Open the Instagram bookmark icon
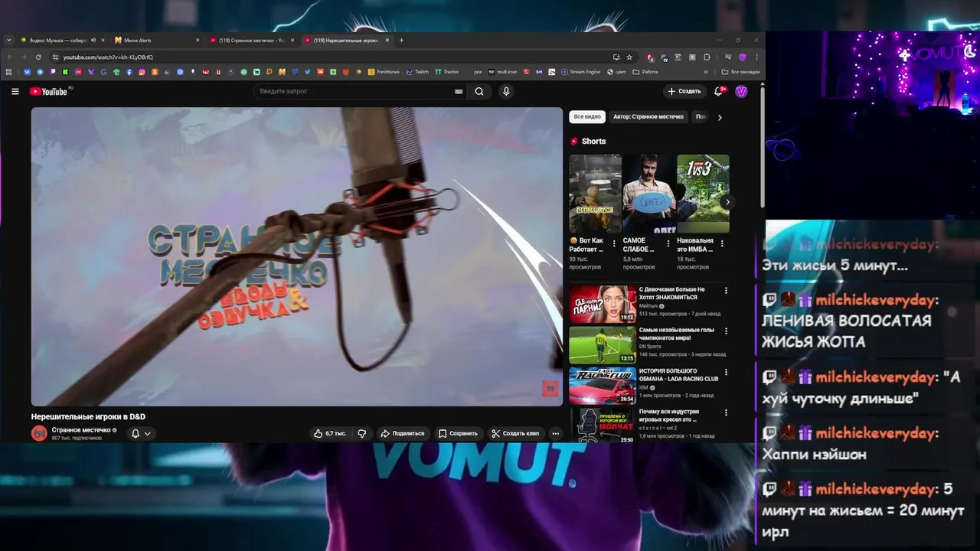This screenshot has height=551, width=980. [x=142, y=72]
